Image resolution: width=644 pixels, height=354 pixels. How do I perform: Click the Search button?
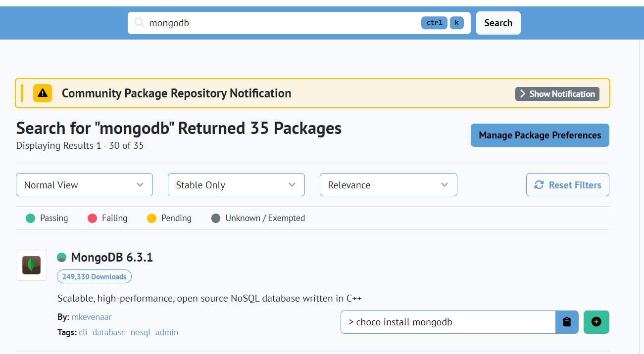click(498, 23)
